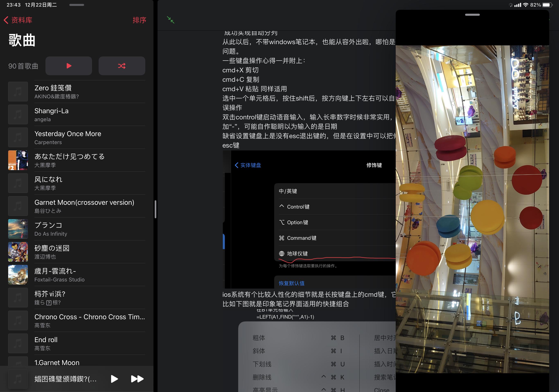559x392 pixels.
Task: Play all 90 songs with the red play icon
Action: click(x=69, y=66)
